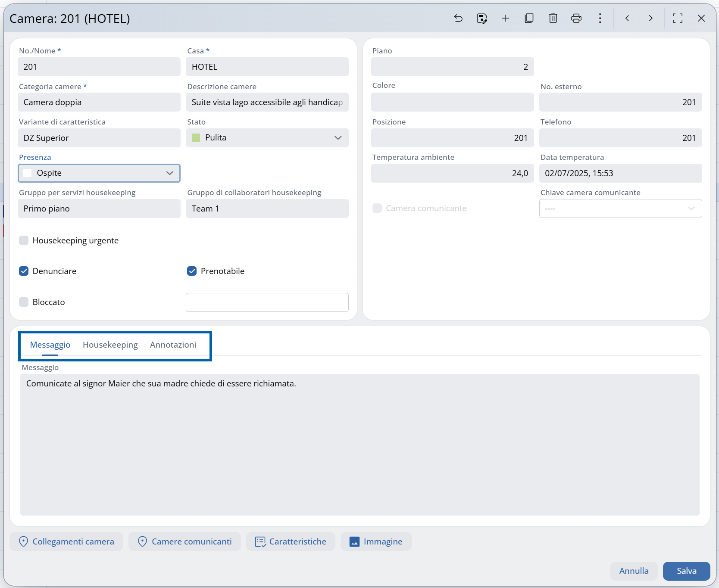Open the Annotazioni tab
The height and width of the screenshot is (588, 719).
point(173,345)
